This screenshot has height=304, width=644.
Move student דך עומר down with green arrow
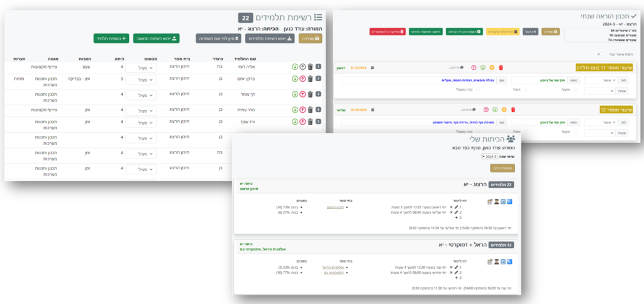point(295,94)
